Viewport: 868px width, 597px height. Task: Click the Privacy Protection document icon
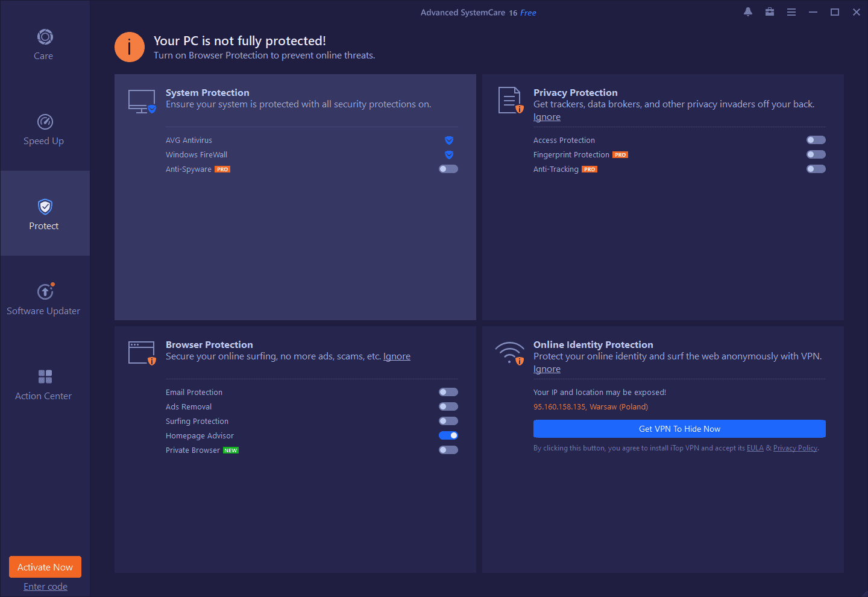pyautogui.click(x=511, y=100)
